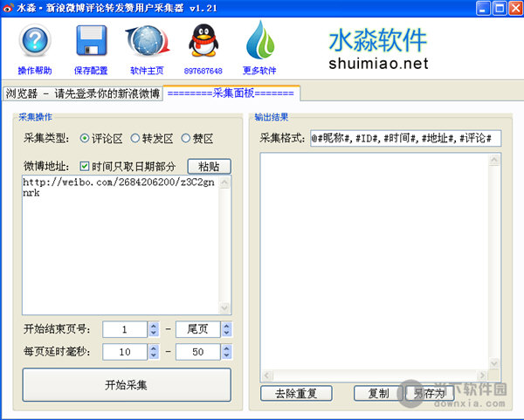Click the output area scroll down arrow
The height and width of the screenshot is (420, 524).
(494, 363)
